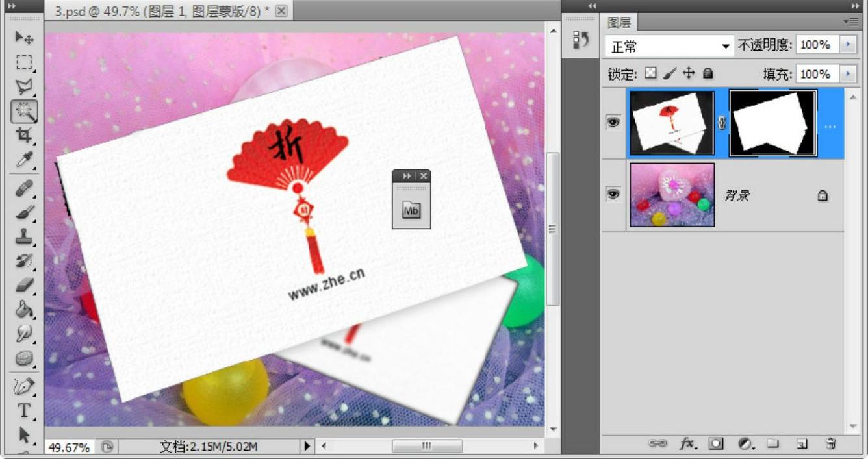Select the layer mask thumbnail of 图层 1
Screen dimensions: 868x459
tap(773, 123)
